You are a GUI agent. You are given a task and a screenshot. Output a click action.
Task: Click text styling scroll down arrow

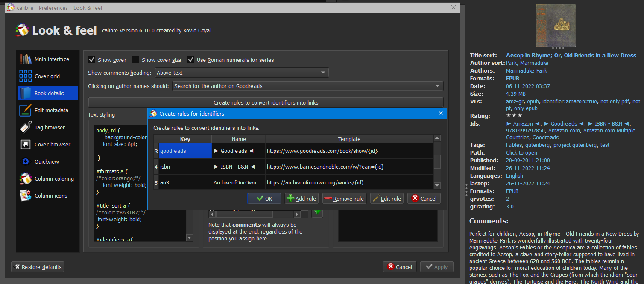[x=190, y=238]
